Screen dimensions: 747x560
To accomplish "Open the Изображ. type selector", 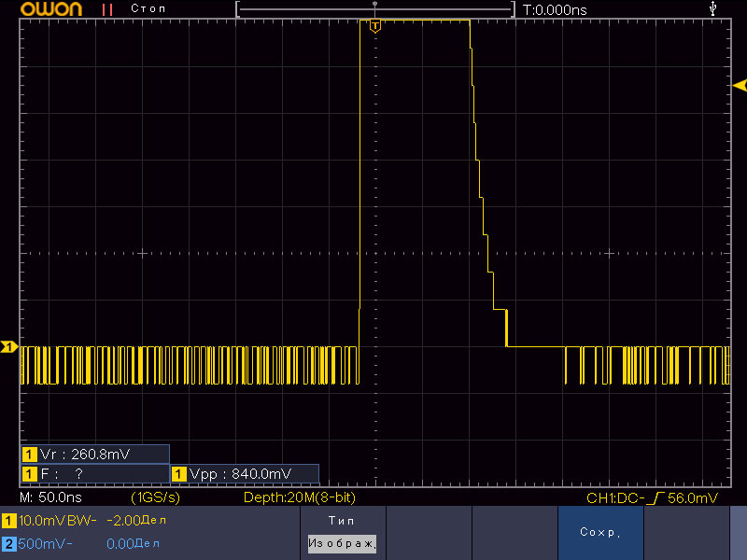I will [342, 543].
